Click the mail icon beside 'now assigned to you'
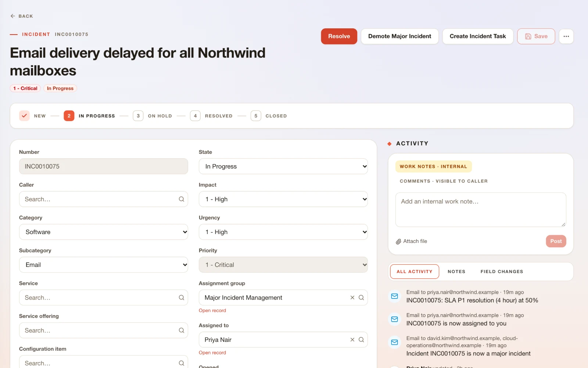 pos(395,319)
